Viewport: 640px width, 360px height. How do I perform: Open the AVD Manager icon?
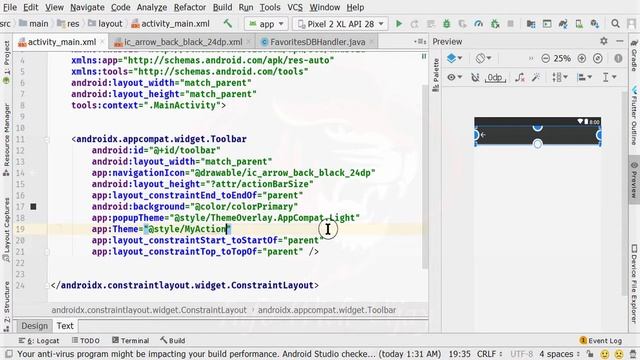(579, 24)
